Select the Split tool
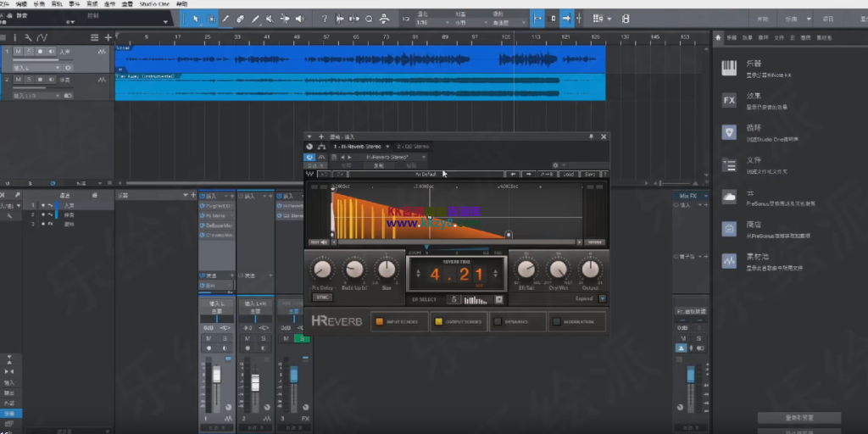This screenshot has width=868, height=434. (x=225, y=19)
